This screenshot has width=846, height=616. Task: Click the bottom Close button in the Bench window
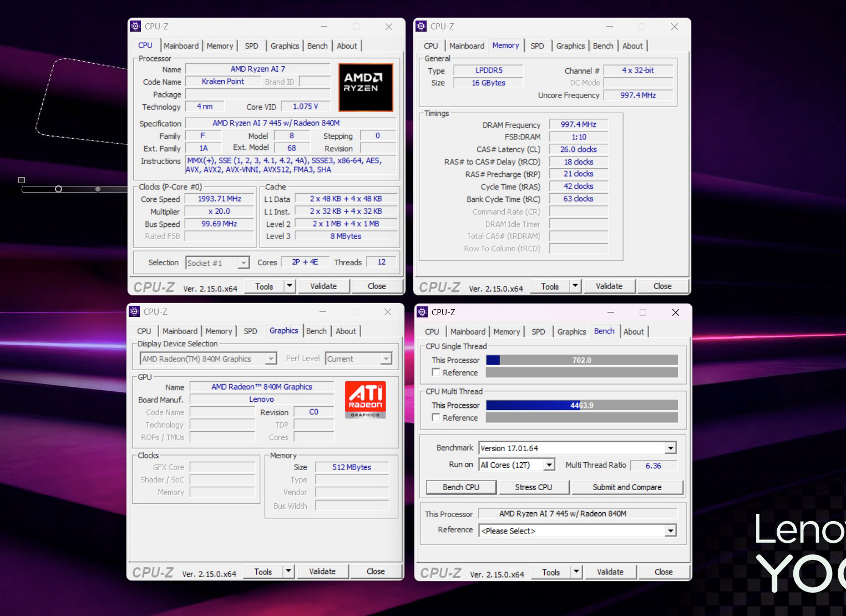(x=663, y=572)
